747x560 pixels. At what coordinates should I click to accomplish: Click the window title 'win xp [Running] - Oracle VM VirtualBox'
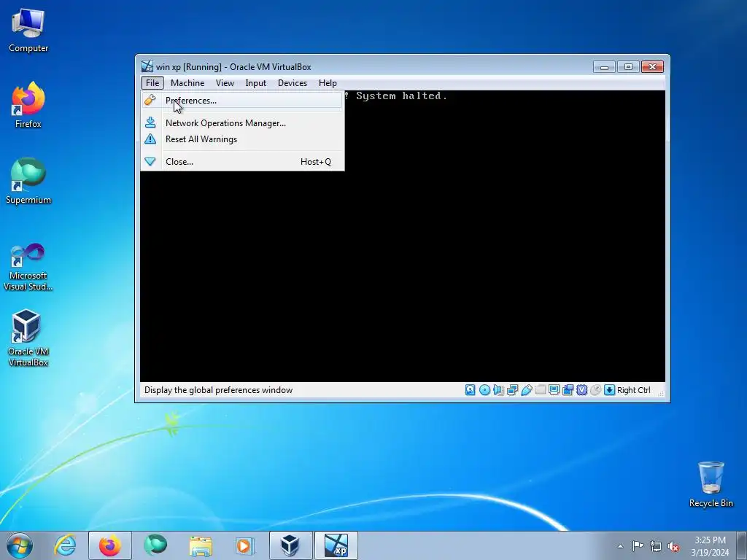point(233,66)
